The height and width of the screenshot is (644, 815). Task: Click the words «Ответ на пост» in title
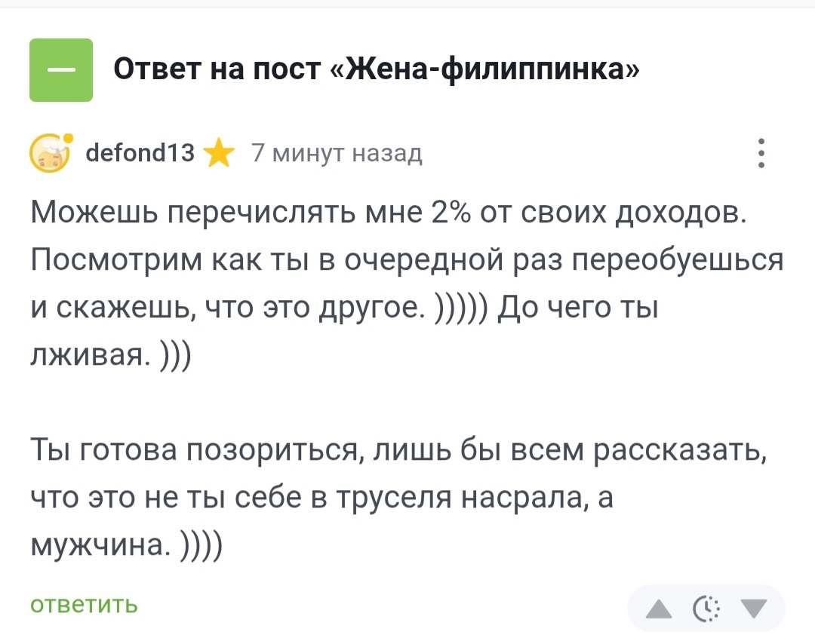217,70
